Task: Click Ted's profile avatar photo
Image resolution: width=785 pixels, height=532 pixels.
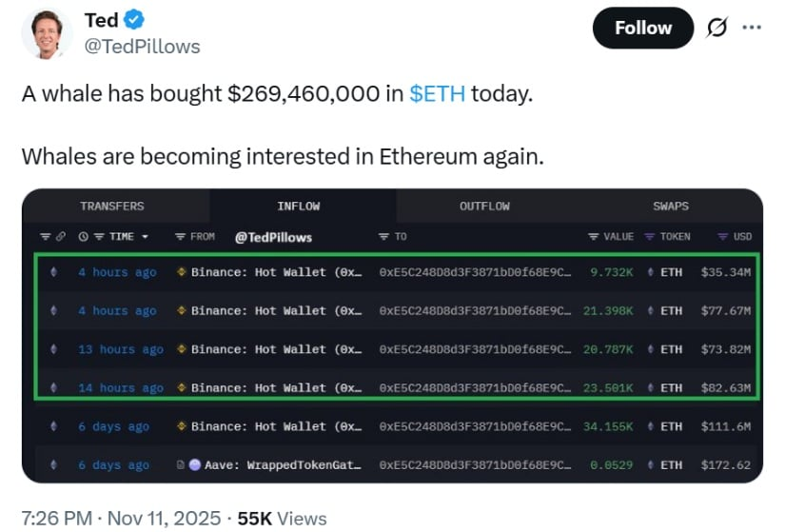Action: click(x=46, y=33)
